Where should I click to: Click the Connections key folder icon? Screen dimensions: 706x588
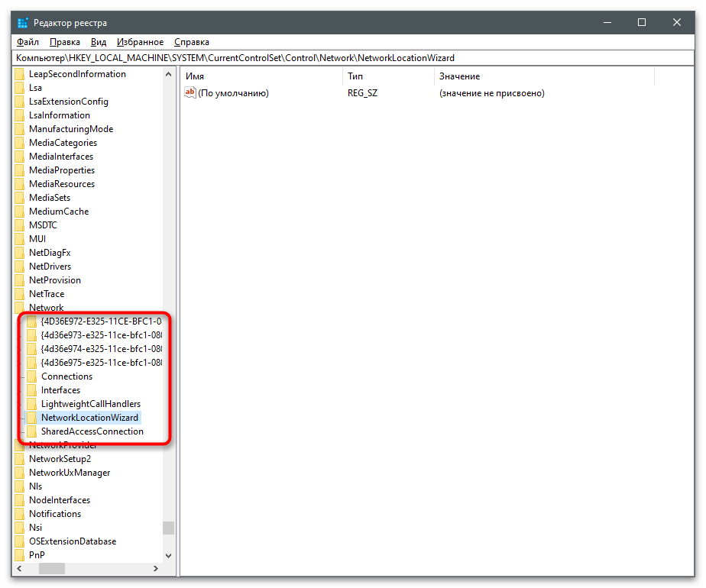[x=32, y=376]
